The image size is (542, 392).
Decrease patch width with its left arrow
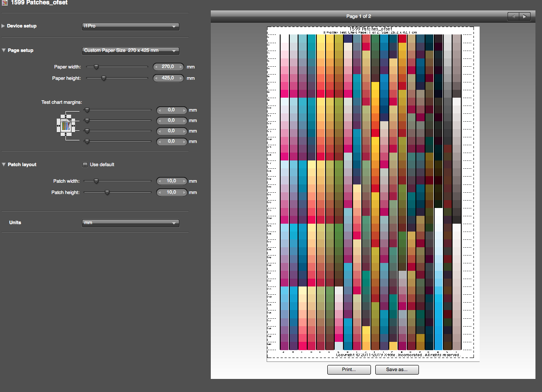pos(160,181)
